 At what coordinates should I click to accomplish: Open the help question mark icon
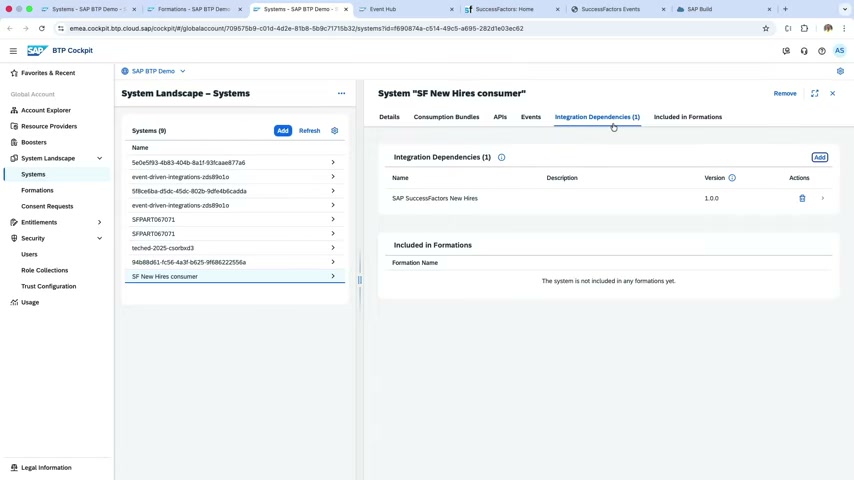click(821, 51)
